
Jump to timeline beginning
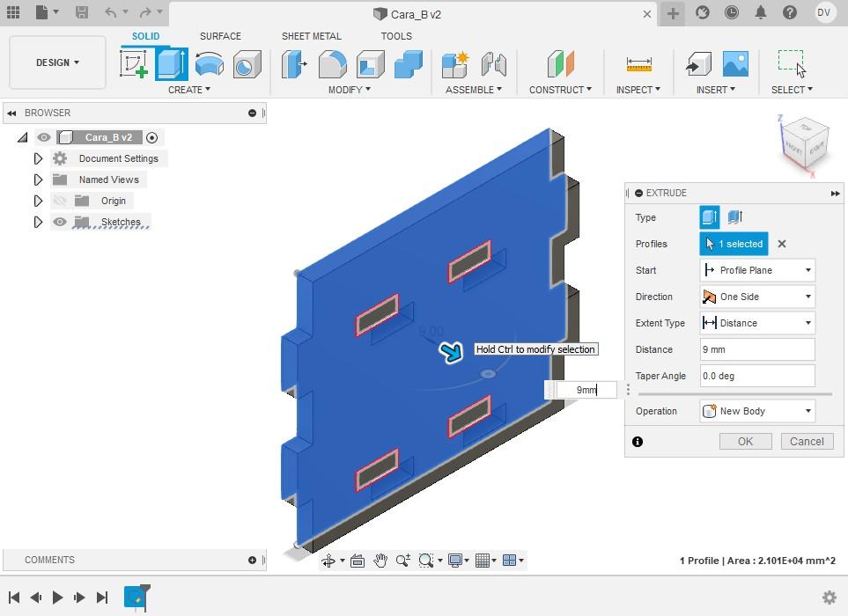tap(15, 598)
